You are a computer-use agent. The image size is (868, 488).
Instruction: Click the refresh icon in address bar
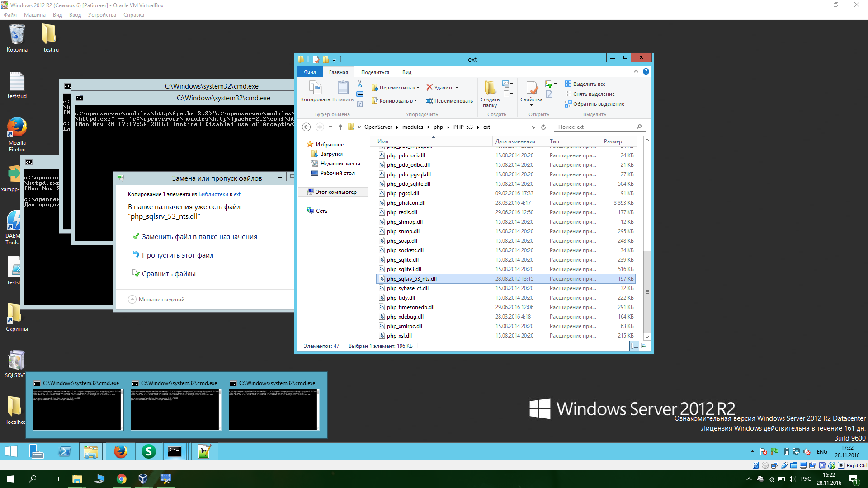point(543,127)
